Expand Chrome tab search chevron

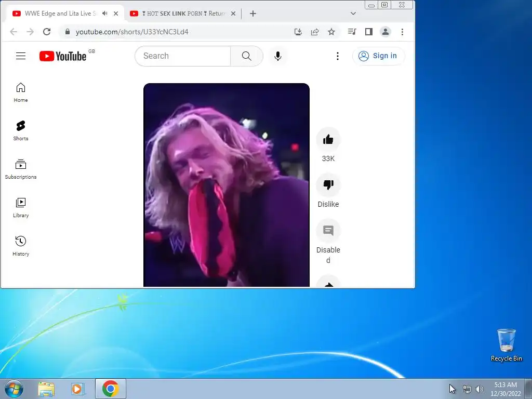click(x=353, y=14)
